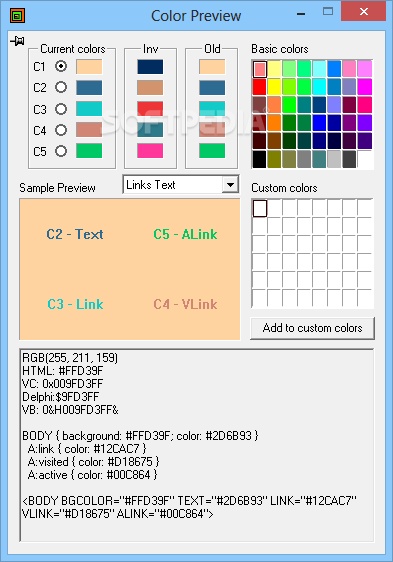This screenshot has width=393, height=562.
Task: Click the BODY BGCOLOR HTML tag line
Action: (190, 507)
